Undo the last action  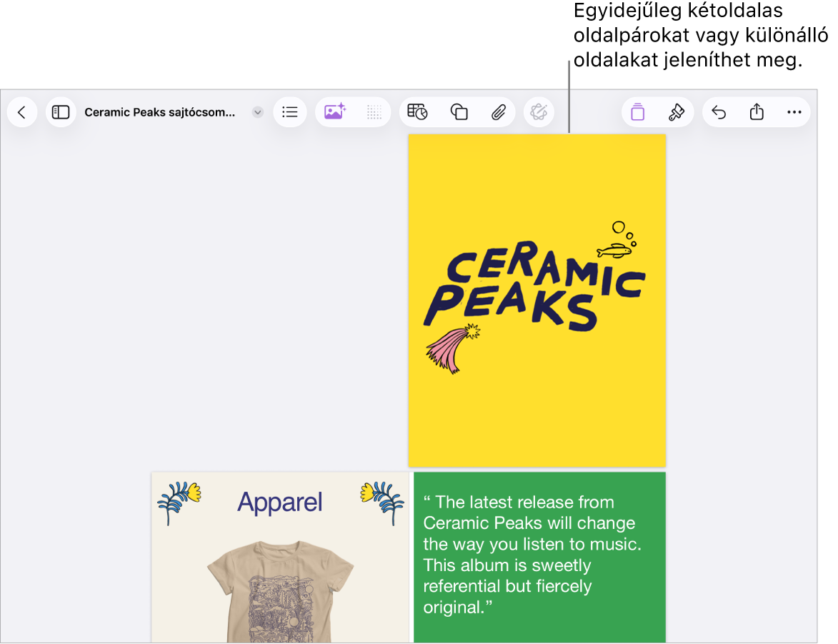719,112
